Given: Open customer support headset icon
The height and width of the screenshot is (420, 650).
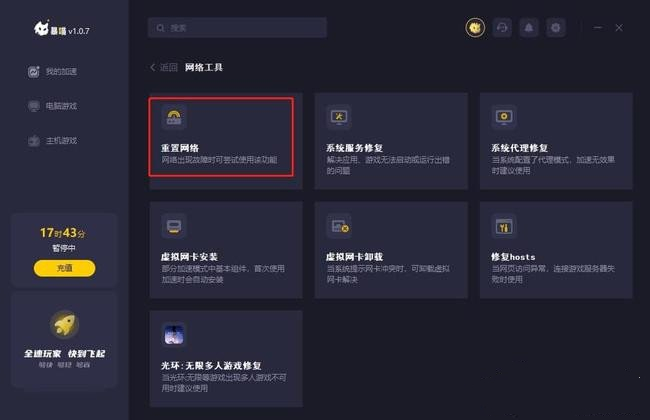Looking at the screenshot, I should click(x=502, y=28).
